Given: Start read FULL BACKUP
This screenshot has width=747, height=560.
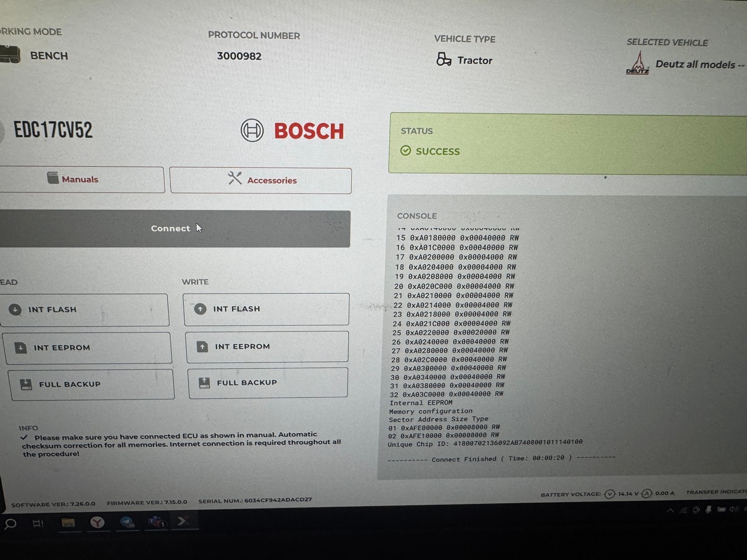Looking at the screenshot, I should (x=91, y=384).
